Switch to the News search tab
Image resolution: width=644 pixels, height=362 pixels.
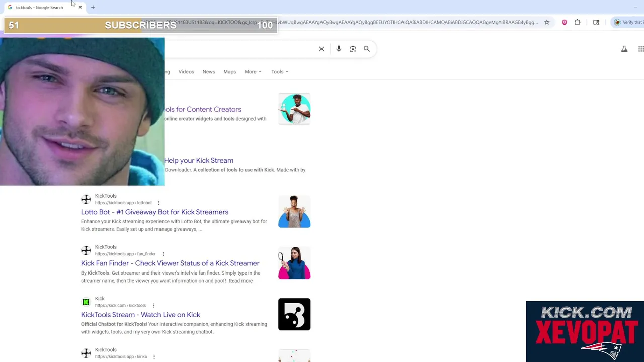click(x=209, y=72)
